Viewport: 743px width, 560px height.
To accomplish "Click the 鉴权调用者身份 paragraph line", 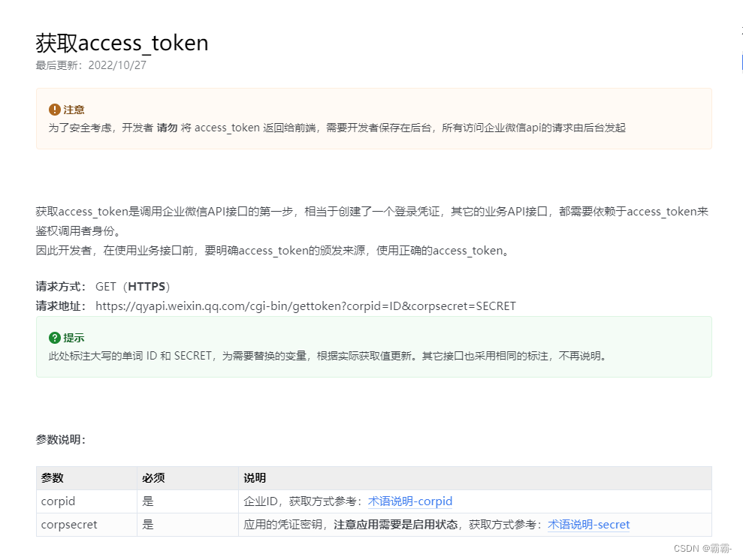I will 79,231.
